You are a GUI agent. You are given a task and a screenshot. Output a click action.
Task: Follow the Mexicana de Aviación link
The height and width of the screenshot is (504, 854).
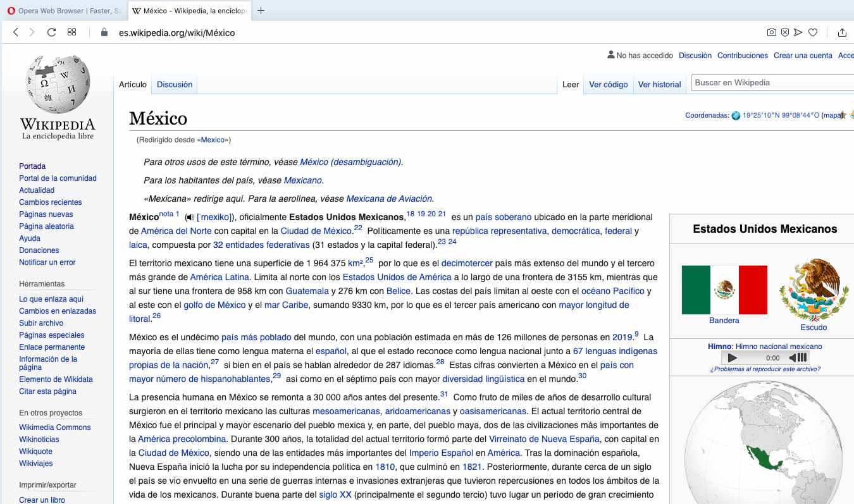click(x=389, y=199)
